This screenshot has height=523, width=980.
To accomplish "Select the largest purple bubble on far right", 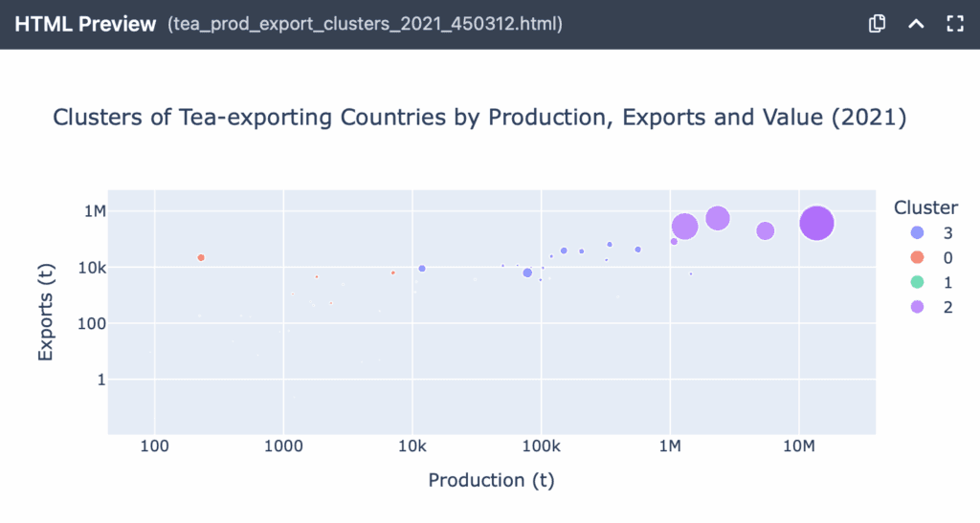I will click(x=816, y=223).
